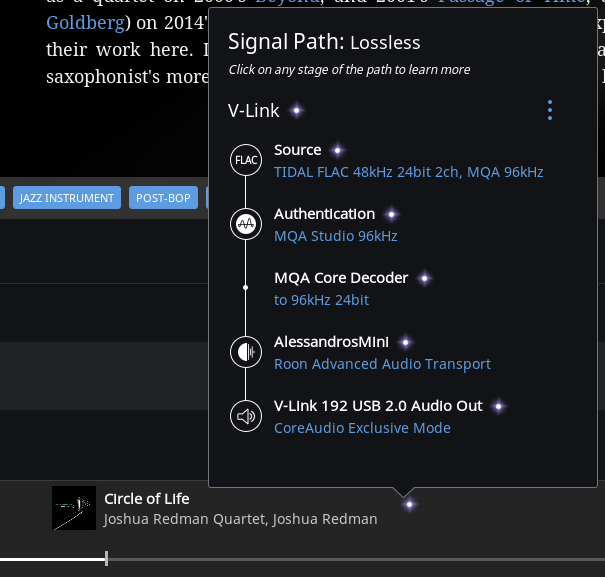Click the Circle of Life track title
605x577 pixels.
(147, 499)
